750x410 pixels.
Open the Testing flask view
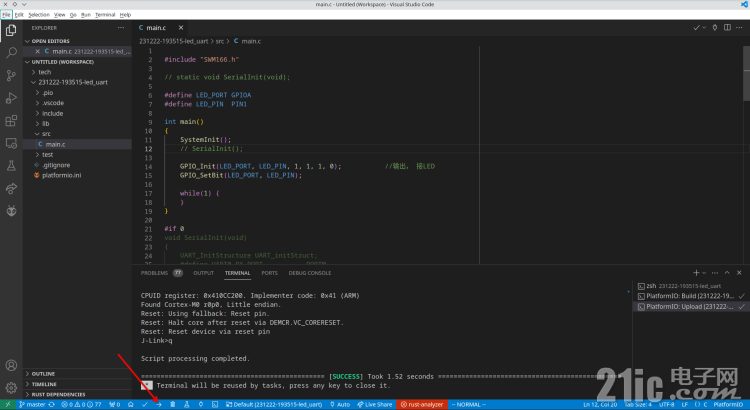11,166
